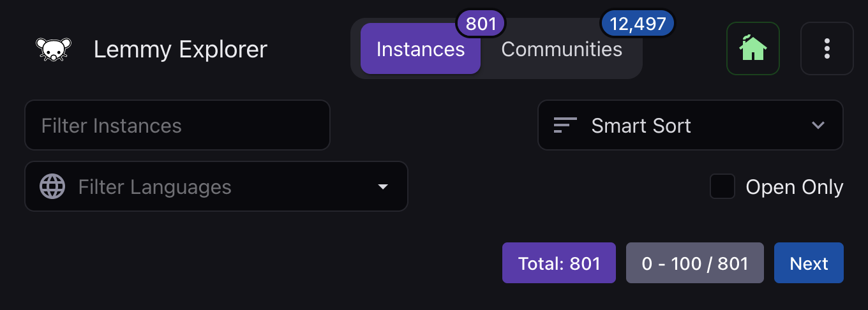The image size is (868, 310).
Task: Go to the Next page of results
Action: pyautogui.click(x=809, y=263)
